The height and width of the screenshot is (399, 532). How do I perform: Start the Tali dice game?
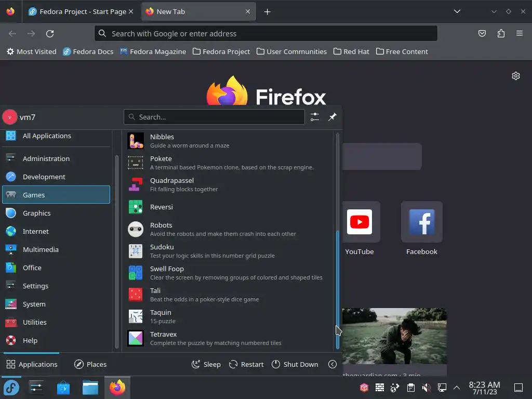tap(228, 295)
